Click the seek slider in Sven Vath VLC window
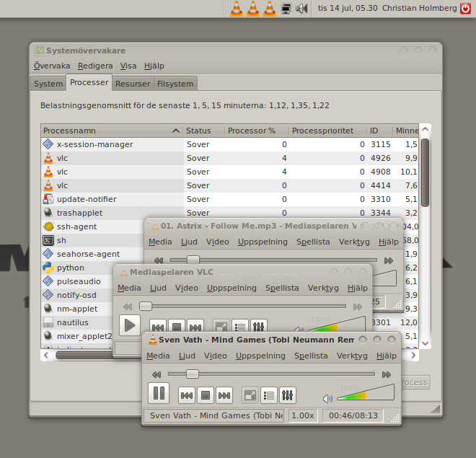Screen dimensions: 476x458 tap(271, 374)
